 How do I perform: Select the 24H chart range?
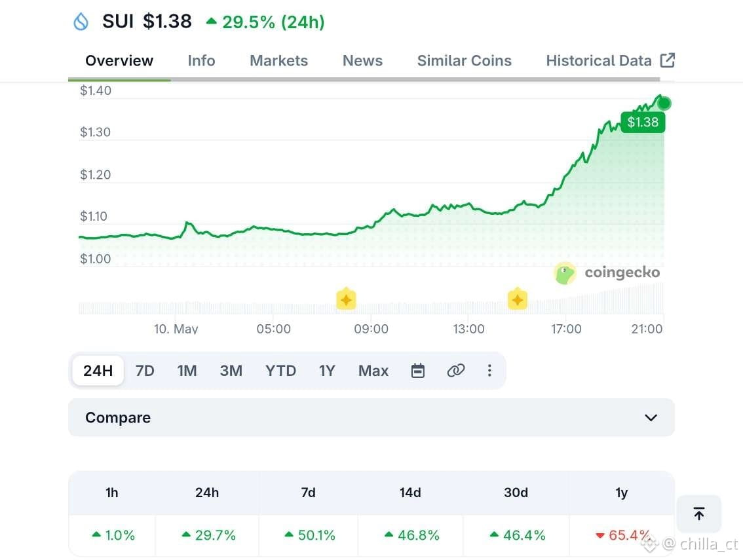pos(98,371)
